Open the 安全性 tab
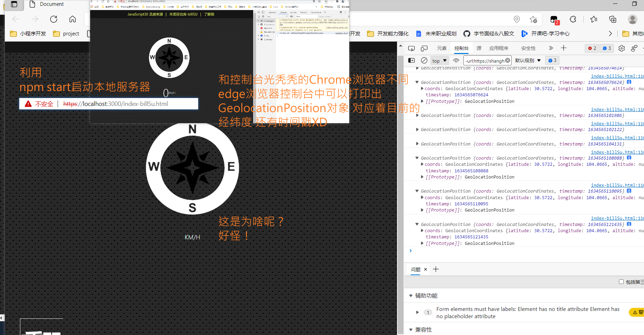The height and width of the screenshot is (335, 644). [528, 48]
